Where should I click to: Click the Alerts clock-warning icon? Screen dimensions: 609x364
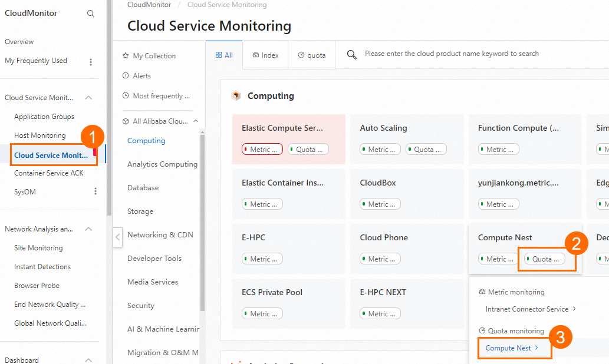(x=126, y=75)
